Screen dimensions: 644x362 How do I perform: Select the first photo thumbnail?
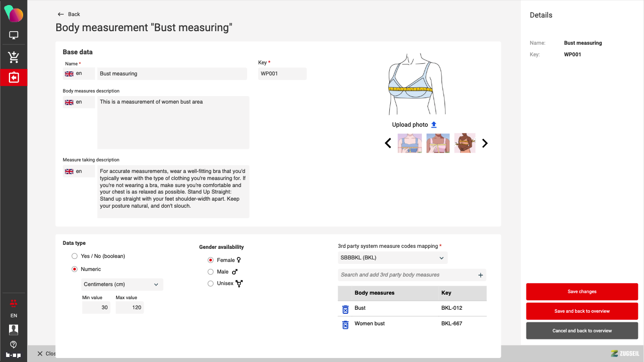pyautogui.click(x=409, y=143)
